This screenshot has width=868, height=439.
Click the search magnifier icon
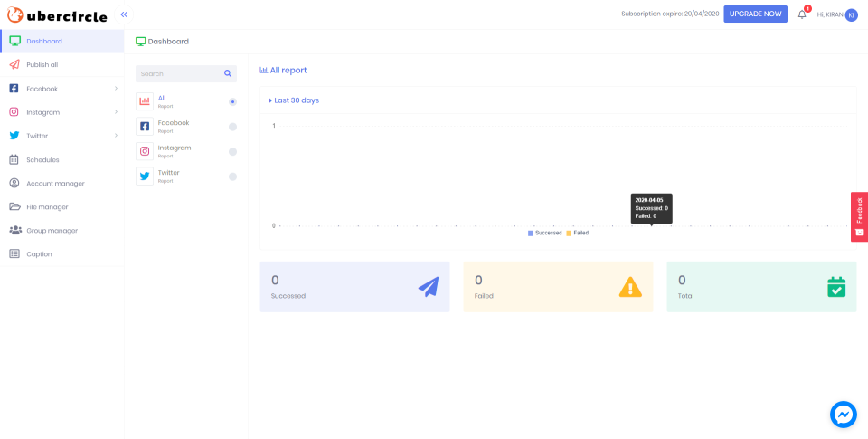coord(228,73)
